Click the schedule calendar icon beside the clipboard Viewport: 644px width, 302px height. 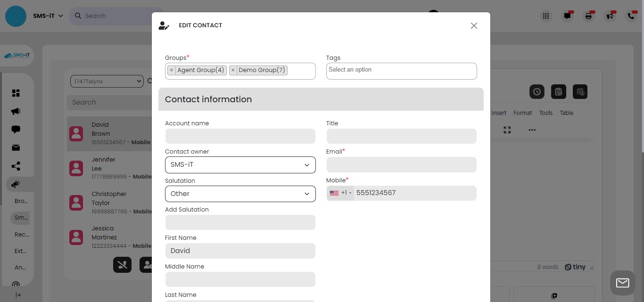[x=580, y=91]
